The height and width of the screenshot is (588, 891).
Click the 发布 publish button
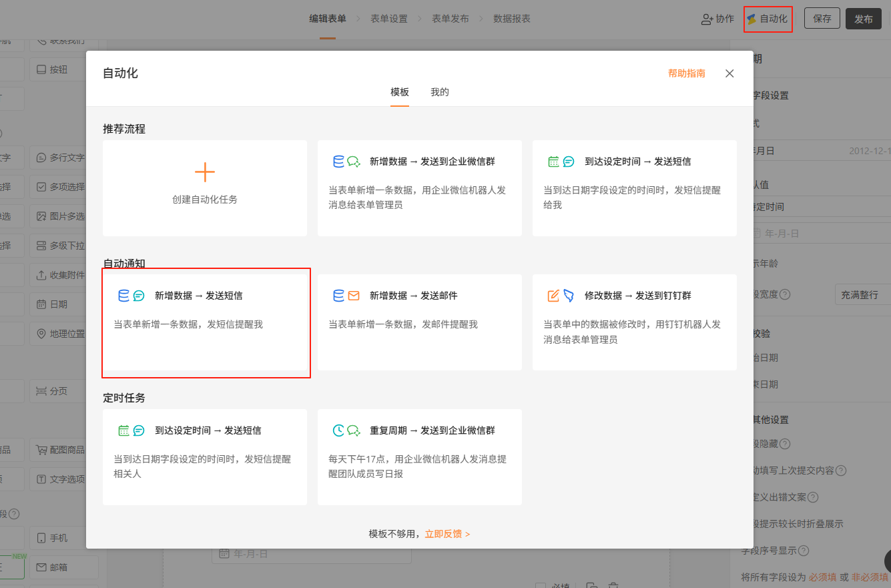tap(864, 19)
